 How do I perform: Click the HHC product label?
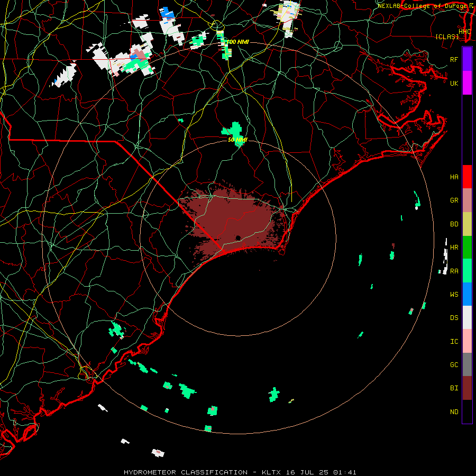[x=465, y=31]
